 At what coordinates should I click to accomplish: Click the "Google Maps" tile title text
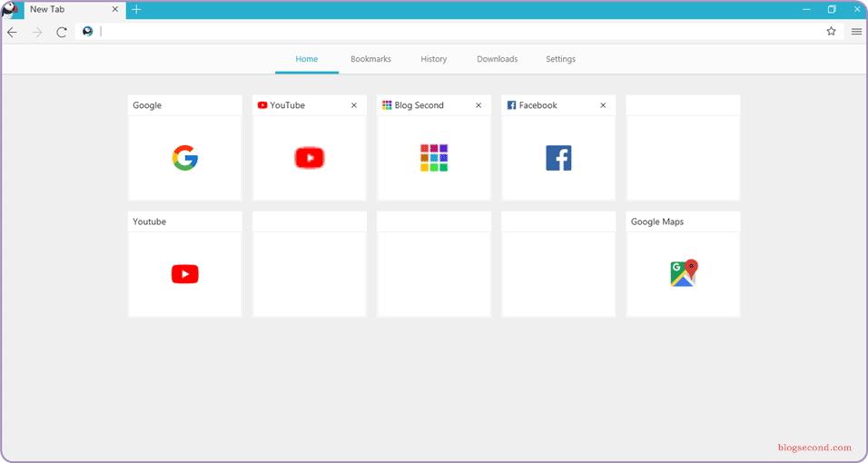pos(657,222)
